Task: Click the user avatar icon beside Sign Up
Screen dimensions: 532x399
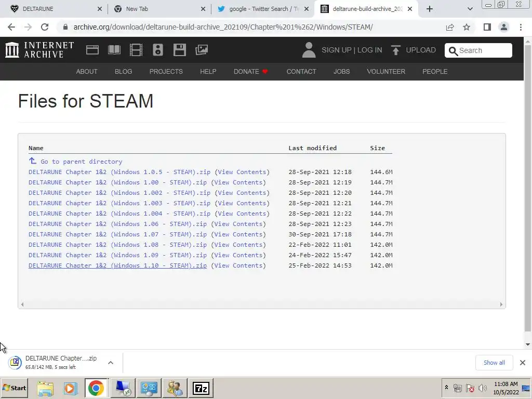Action: click(309, 50)
